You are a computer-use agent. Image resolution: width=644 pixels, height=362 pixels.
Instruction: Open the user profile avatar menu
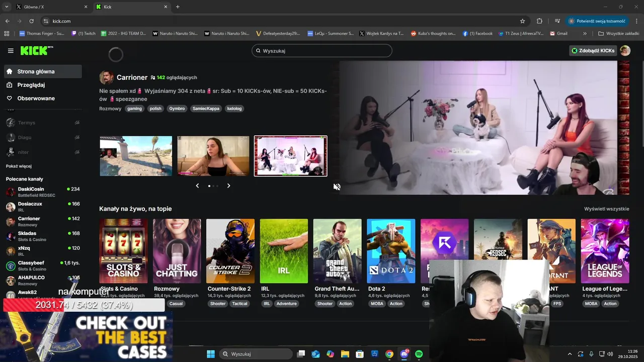click(625, 51)
